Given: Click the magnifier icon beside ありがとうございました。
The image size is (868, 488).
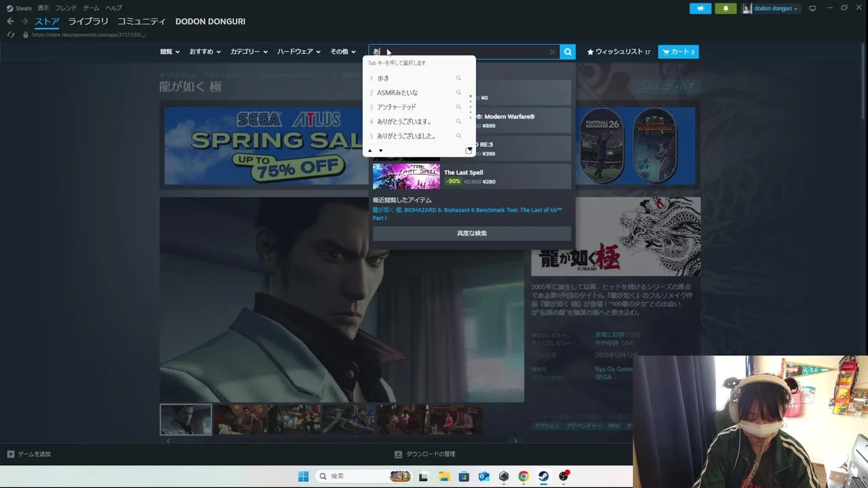Looking at the screenshot, I should pos(458,136).
